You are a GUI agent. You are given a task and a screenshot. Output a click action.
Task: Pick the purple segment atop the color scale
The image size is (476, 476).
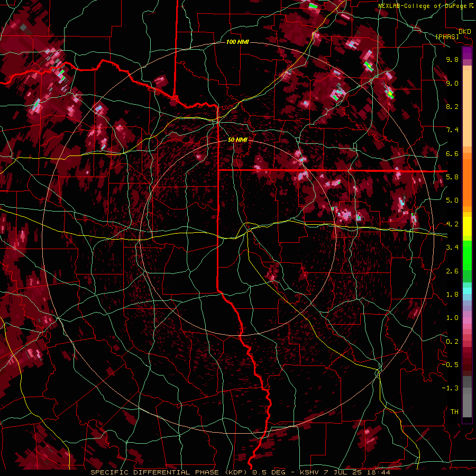pos(467,53)
